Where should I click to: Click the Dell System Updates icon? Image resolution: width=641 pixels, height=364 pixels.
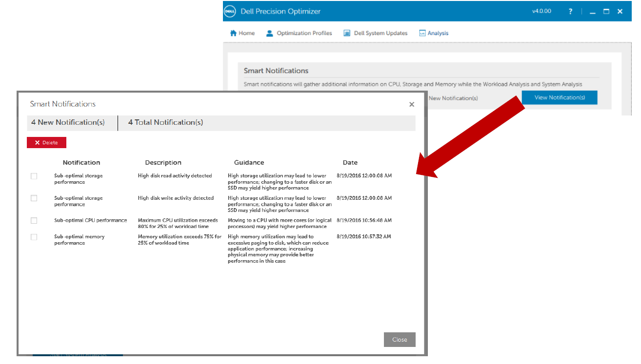(x=347, y=33)
